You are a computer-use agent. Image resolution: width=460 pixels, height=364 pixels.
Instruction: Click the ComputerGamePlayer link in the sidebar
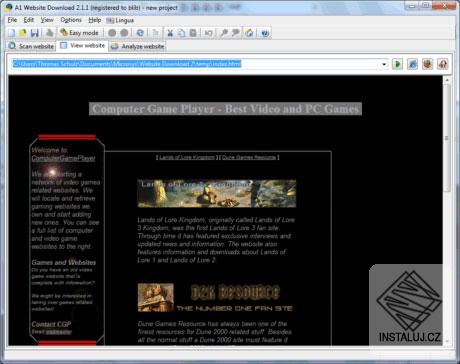[x=63, y=158]
